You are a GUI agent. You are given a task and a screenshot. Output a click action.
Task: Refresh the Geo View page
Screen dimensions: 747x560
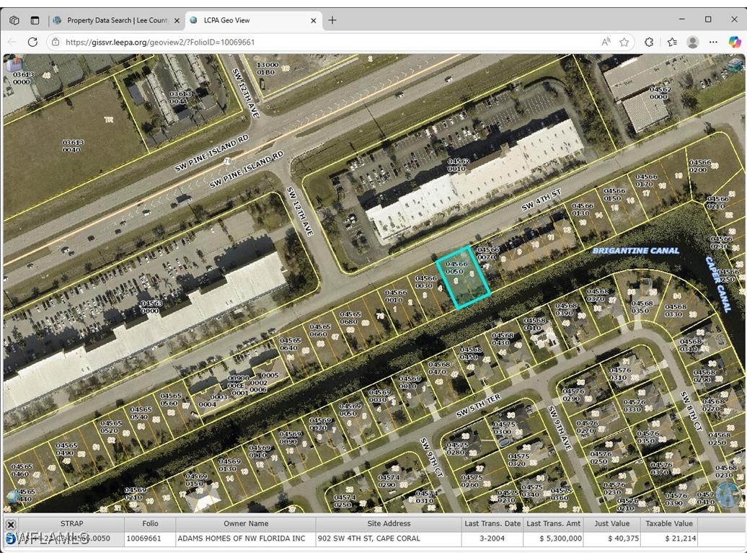[x=32, y=42]
